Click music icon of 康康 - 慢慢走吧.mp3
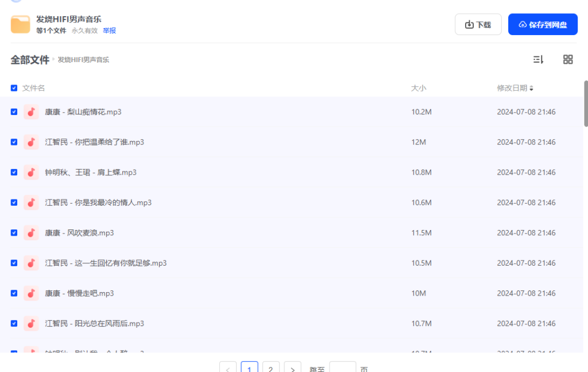The image size is (588, 372). pyautogui.click(x=31, y=293)
